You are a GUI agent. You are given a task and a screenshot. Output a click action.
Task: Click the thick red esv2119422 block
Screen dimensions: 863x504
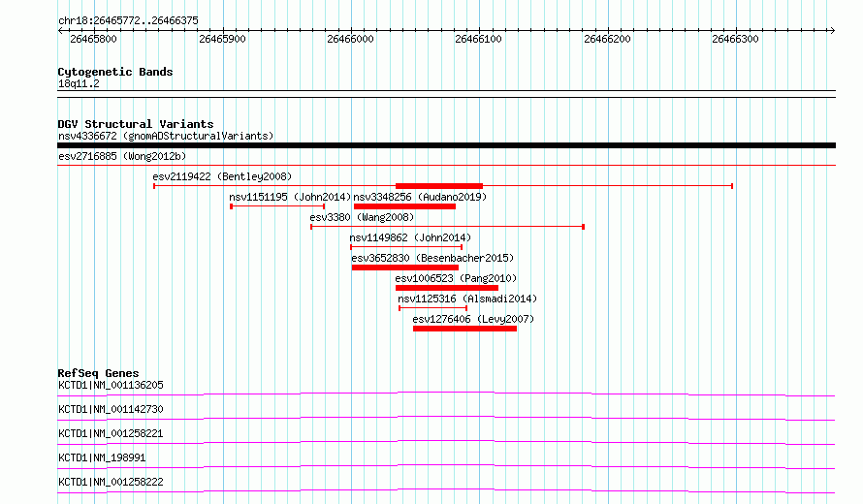point(439,186)
